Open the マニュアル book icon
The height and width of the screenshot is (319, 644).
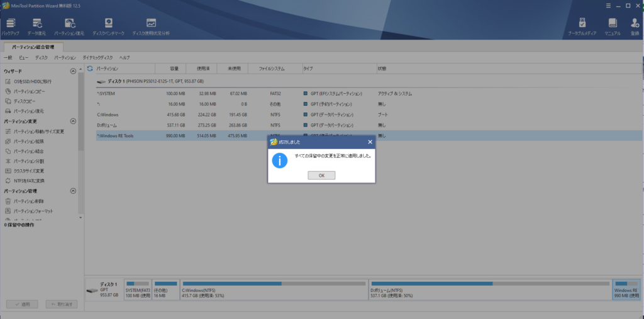pyautogui.click(x=613, y=27)
